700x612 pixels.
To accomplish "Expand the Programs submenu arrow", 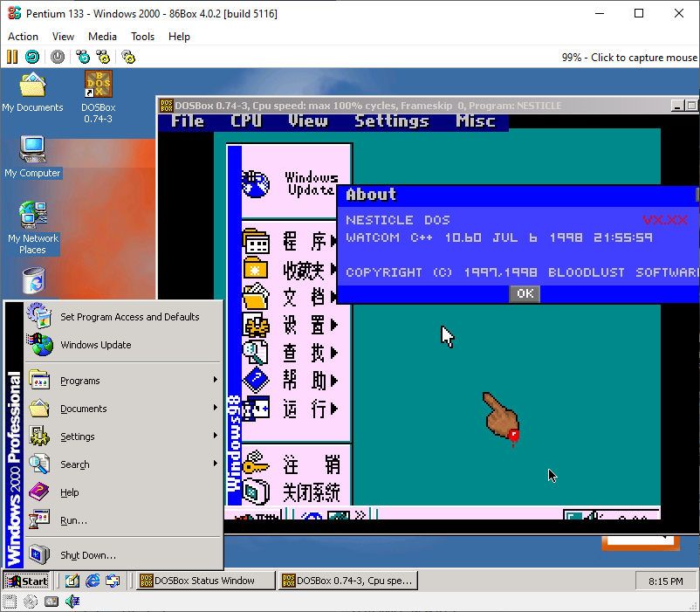I will 216,380.
